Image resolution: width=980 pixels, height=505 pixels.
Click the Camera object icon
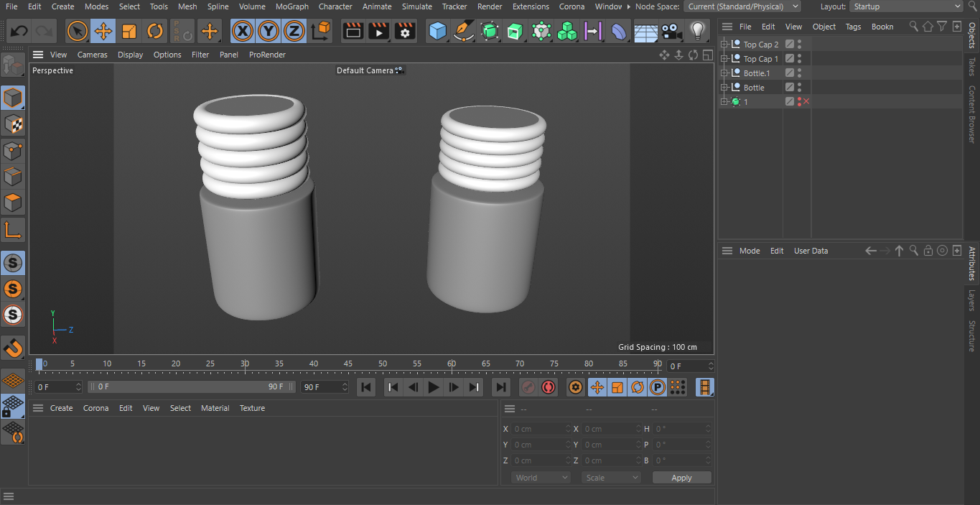[x=671, y=32]
